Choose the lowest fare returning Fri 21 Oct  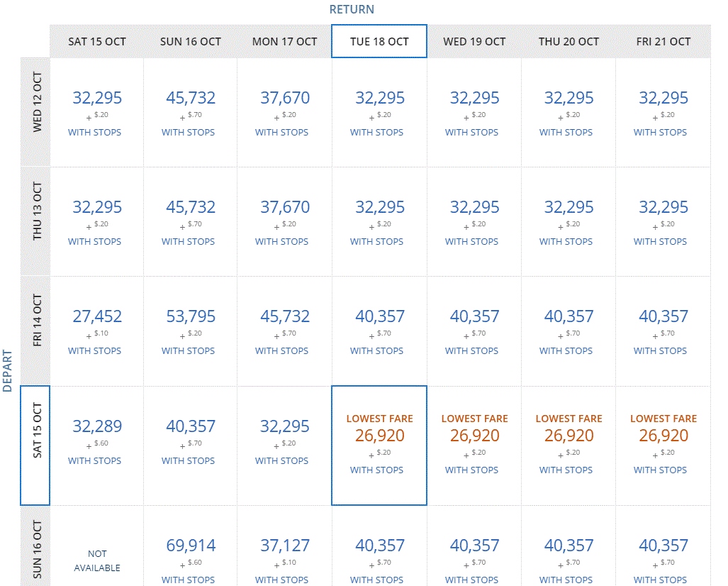click(663, 436)
